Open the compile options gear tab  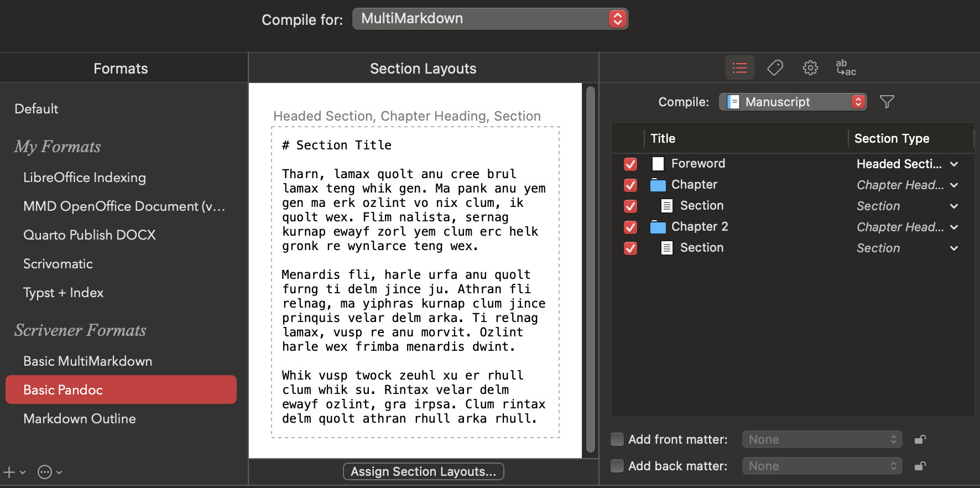click(810, 68)
